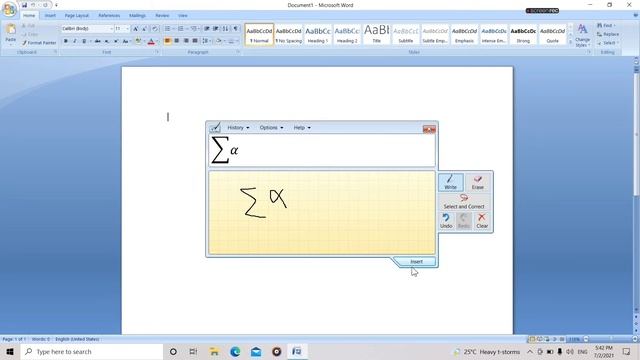Switch to References tab
This screenshot has width=640, height=360.
[x=109, y=16]
